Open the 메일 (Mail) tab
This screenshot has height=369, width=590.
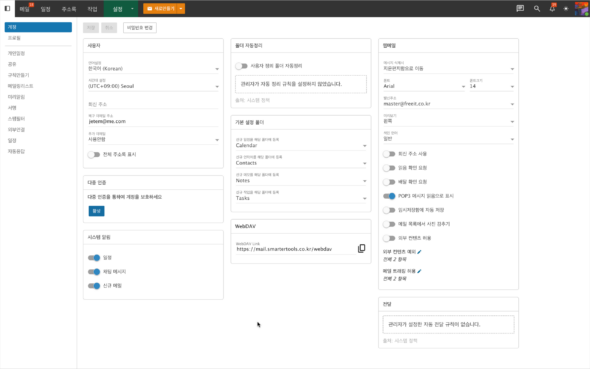click(24, 9)
